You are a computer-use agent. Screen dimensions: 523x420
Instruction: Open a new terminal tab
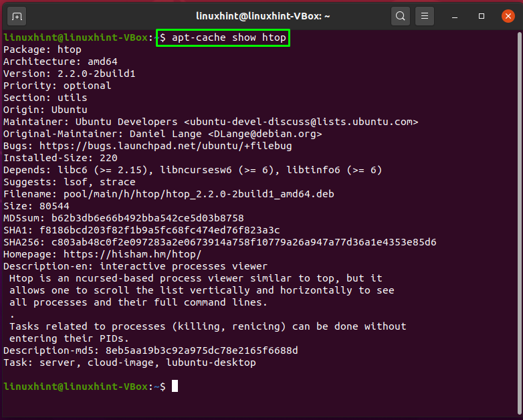17,16
